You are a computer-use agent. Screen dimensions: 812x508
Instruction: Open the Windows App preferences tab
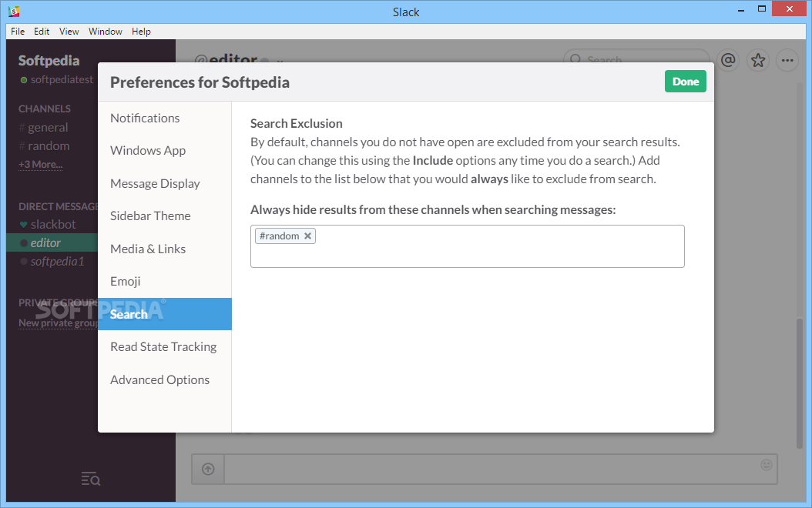pyautogui.click(x=148, y=151)
